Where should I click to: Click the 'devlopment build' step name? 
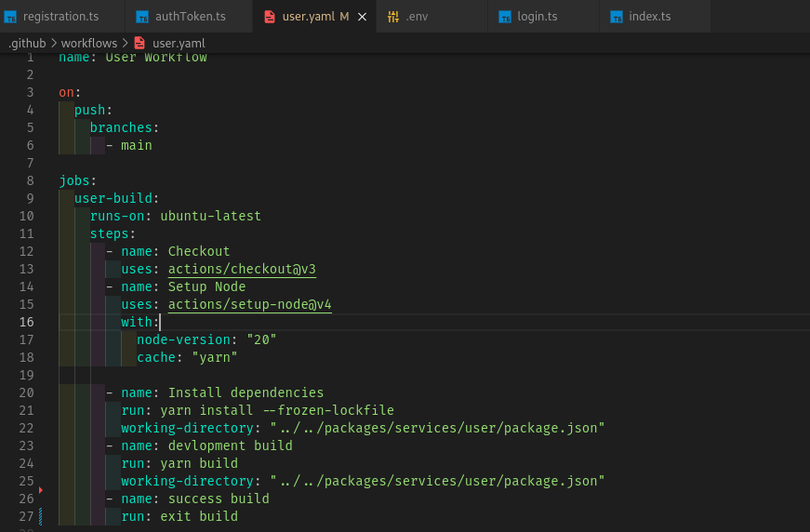click(231, 446)
